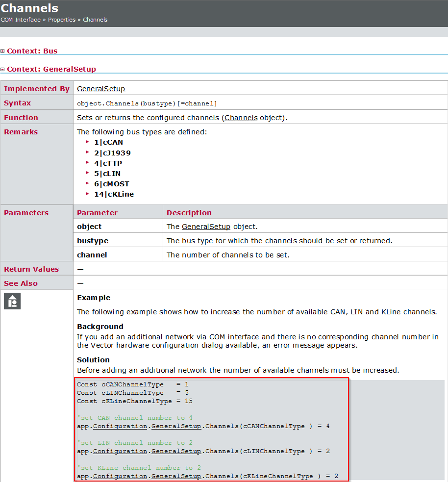Click the example jump icon below See Also
448x482 pixels.
coord(11,301)
